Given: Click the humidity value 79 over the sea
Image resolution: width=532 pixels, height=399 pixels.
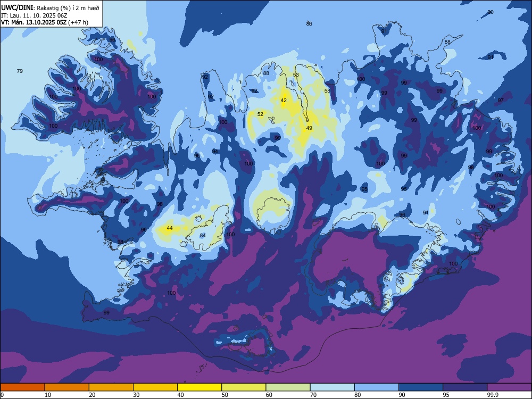Looking at the screenshot, I should [x=20, y=71].
